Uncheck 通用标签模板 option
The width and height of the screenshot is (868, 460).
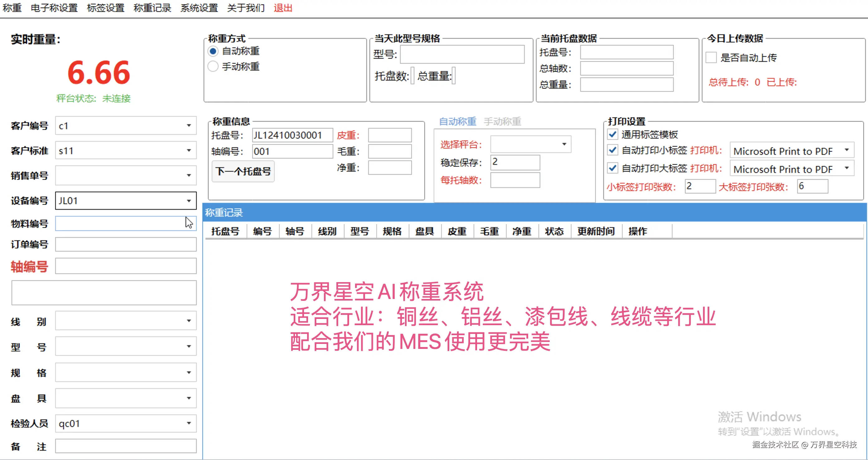click(x=612, y=135)
